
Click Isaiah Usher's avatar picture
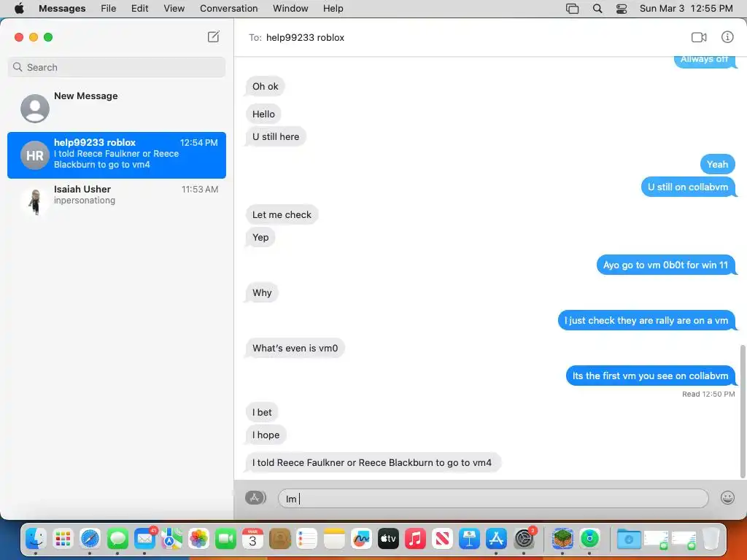pos(35,201)
